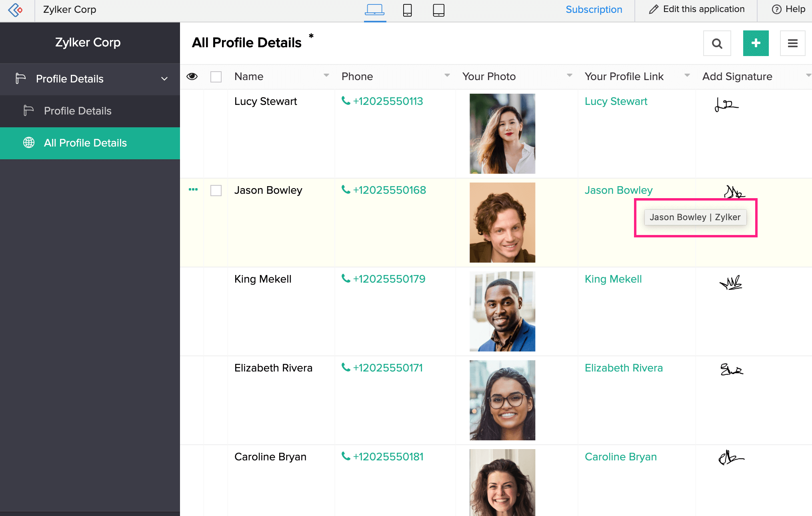Open the Add Signature column dropdown

point(809,75)
